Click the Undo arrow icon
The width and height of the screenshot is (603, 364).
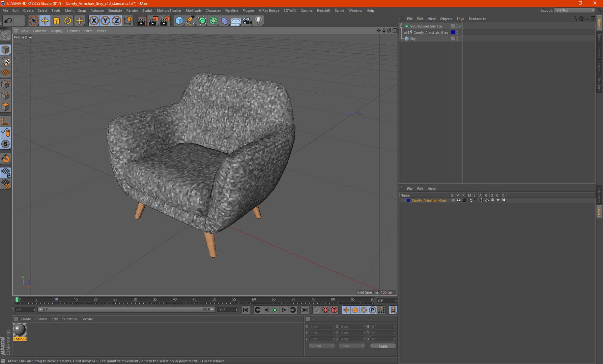coord(8,21)
